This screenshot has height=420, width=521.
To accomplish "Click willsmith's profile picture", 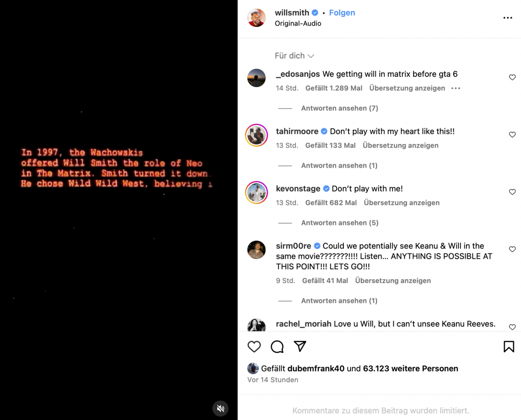I will pos(256,18).
